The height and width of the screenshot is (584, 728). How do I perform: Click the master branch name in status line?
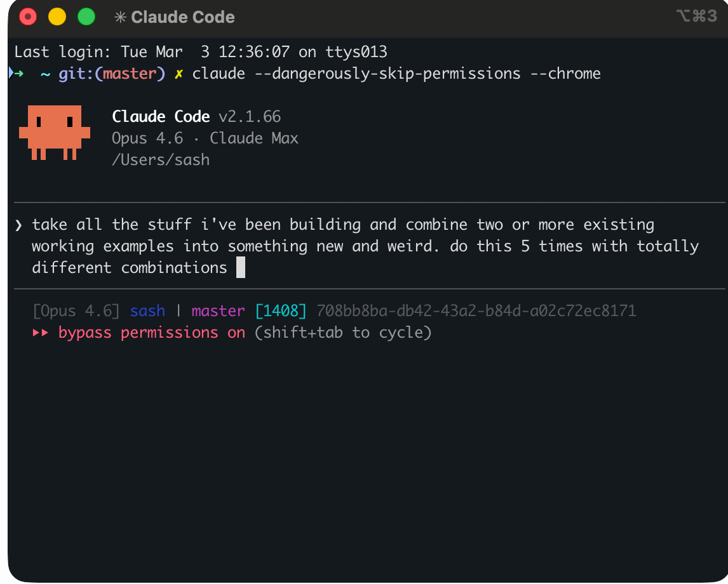pyautogui.click(x=218, y=311)
